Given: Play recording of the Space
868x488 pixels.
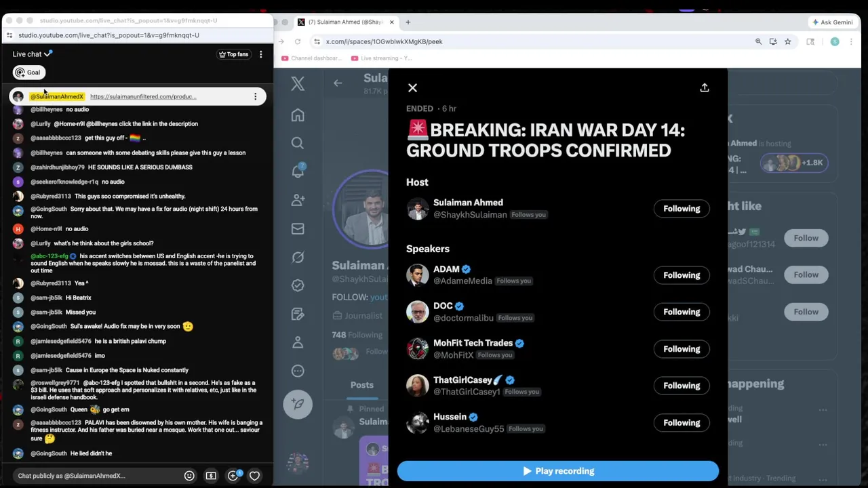Looking at the screenshot, I should [x=558, y=471].
